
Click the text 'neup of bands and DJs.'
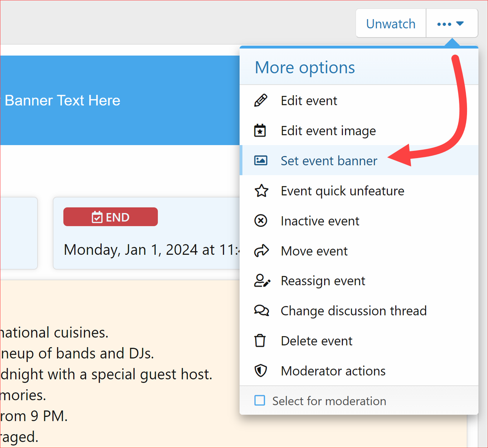pos(77,353)
